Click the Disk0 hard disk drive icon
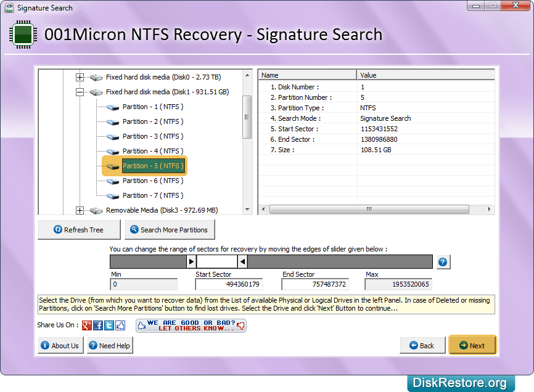Image resolution: width=534 pixels, height=392 pixels. (x=96, y=78)
